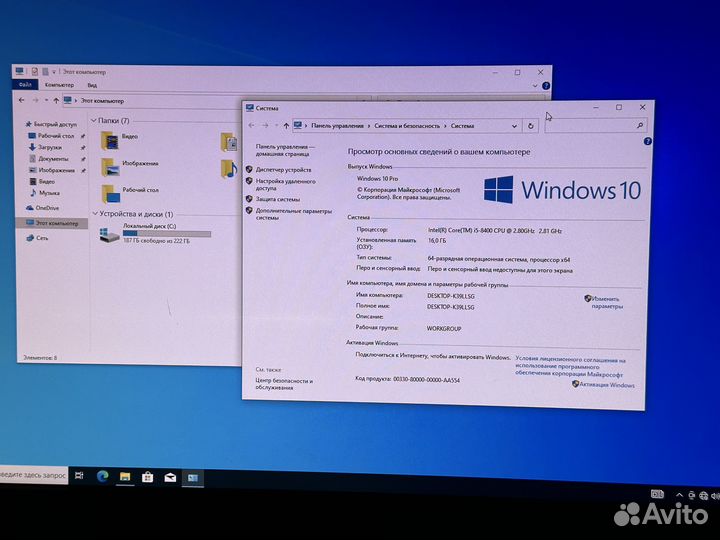Click back arrow in System window
720x540 pixels.
(x=251, y=125)
